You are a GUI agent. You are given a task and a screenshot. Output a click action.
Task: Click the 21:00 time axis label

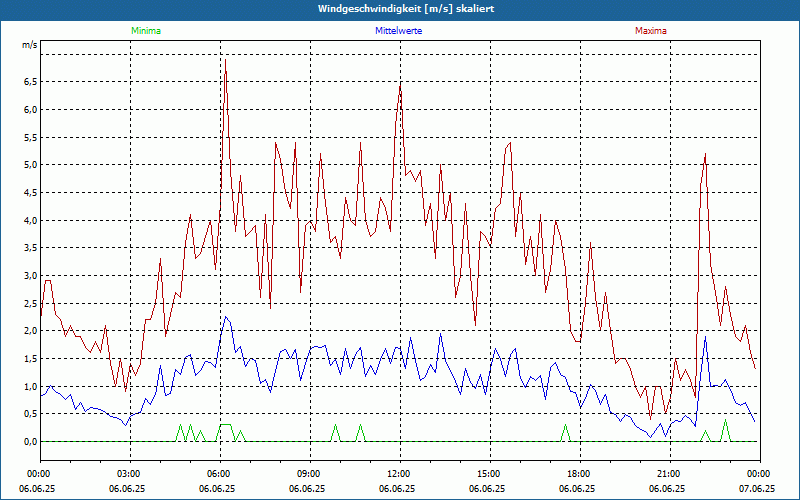pyautogui.click(x=667, y=474)
